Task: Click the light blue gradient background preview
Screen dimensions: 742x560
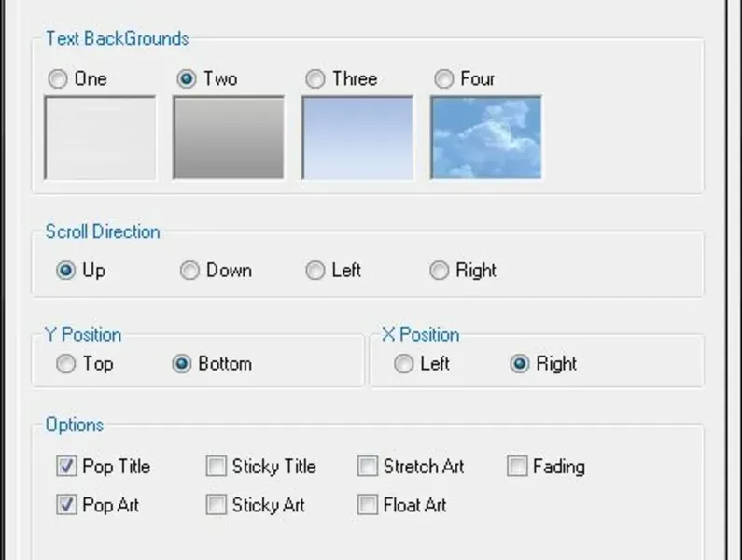Action: coord(357,137)
